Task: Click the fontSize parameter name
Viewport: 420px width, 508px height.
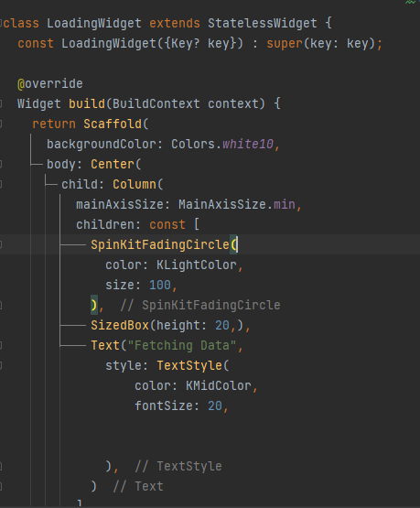Action: click(x=164, y=405)
